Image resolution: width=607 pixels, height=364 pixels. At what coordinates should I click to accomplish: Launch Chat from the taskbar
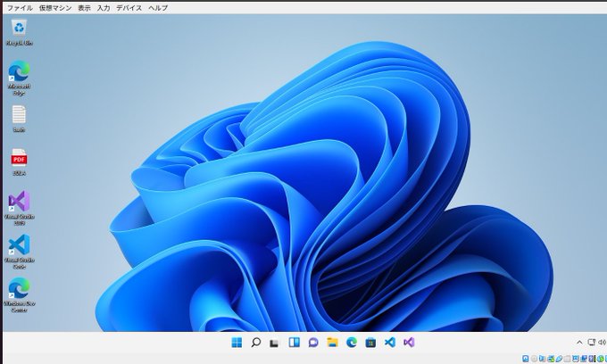(313, 342)
